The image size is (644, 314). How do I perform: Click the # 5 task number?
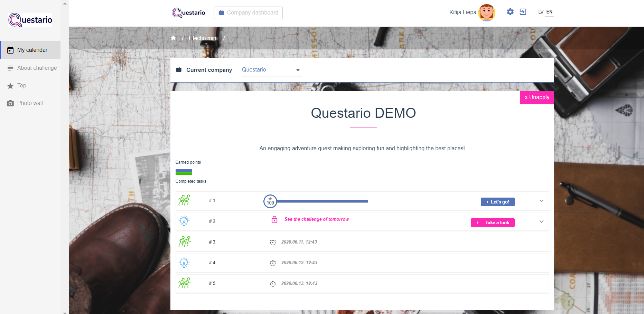[212, 284]
